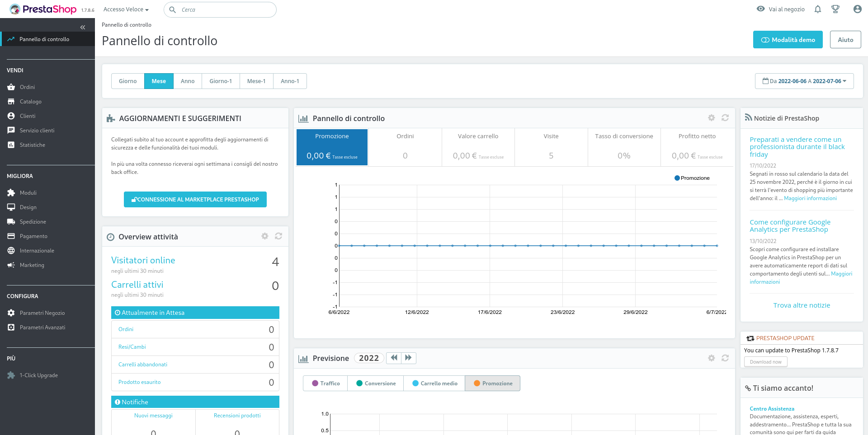
Task: Open the Accesso Veloce dropdown
Action: coord(126,9)
